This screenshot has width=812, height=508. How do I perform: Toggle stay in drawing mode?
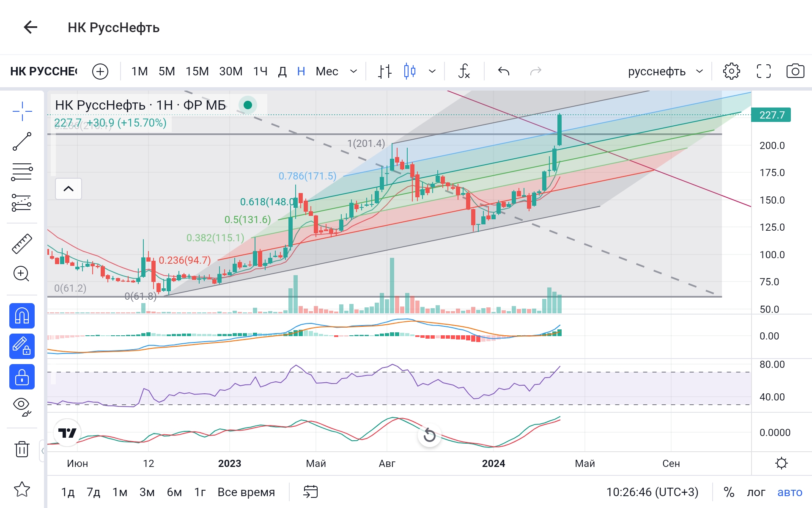tap(22, 346)
